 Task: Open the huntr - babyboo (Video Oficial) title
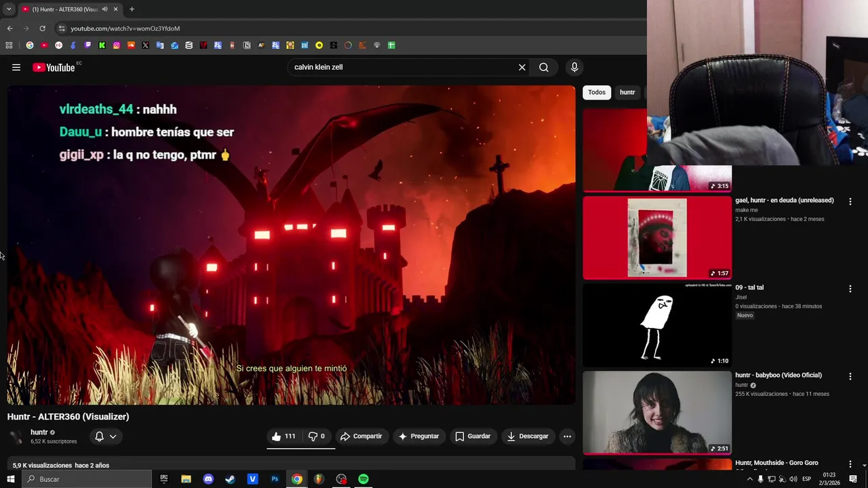click(x=778, y=375)
